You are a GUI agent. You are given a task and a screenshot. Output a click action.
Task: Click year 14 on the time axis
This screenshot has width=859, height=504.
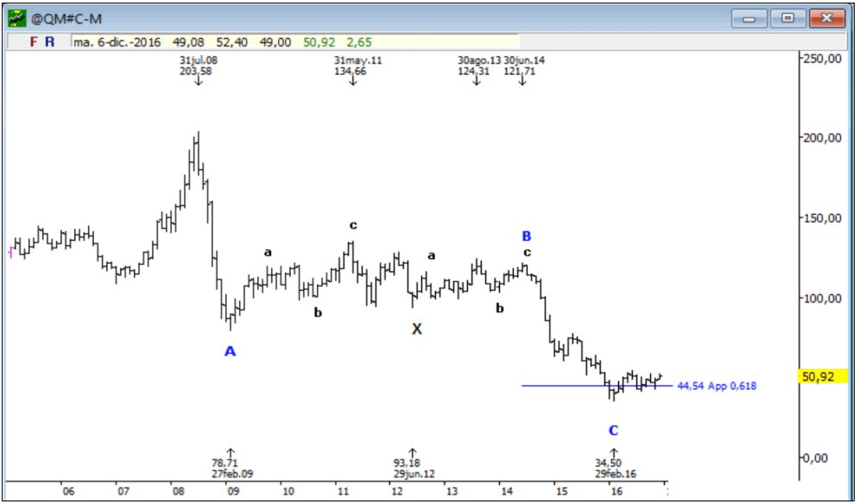[x=506, y=492]
